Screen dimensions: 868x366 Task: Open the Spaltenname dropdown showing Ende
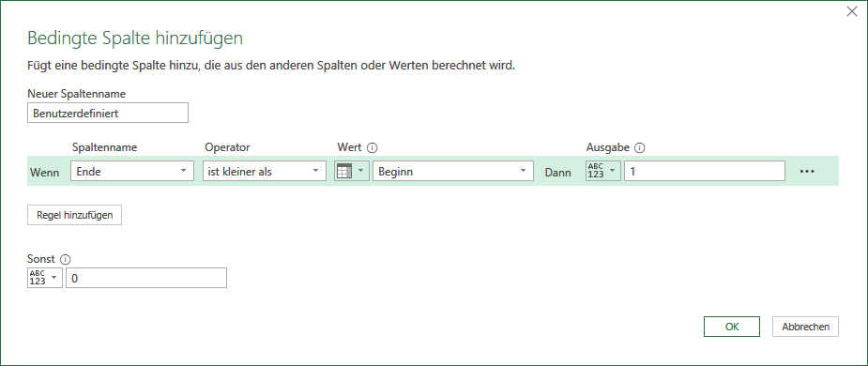click(x=132, y=171)
